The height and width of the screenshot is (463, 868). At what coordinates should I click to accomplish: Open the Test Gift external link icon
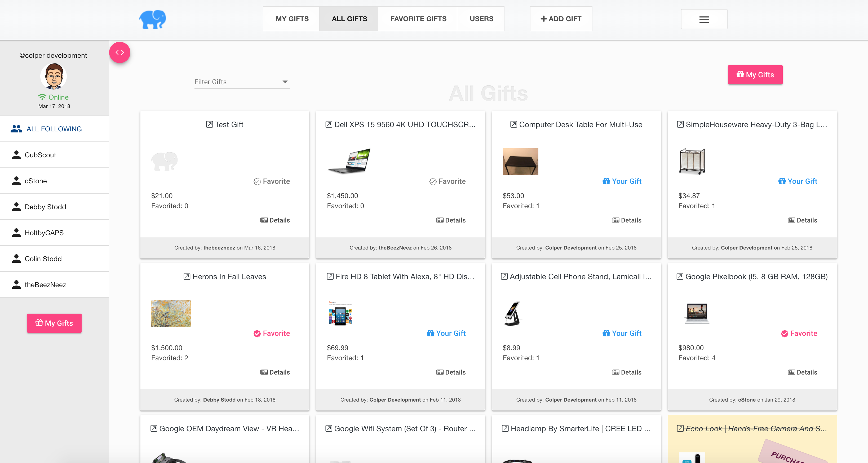(x=209, y=124)
